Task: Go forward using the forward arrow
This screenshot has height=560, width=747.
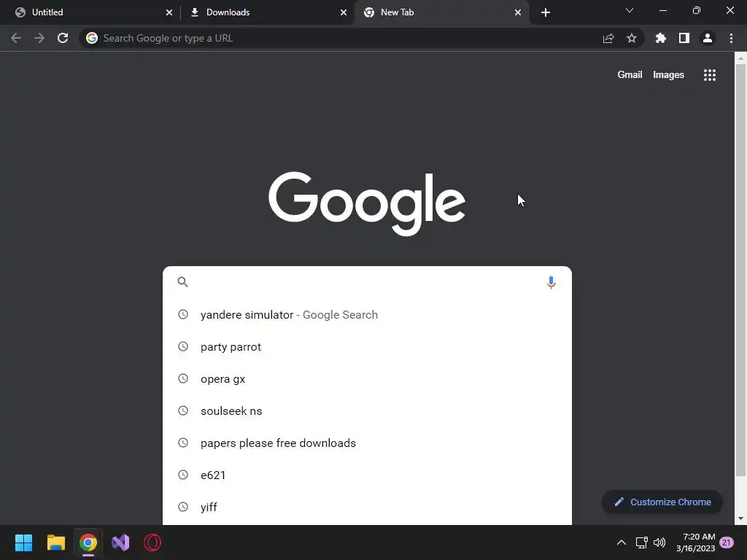Action: 39,38
